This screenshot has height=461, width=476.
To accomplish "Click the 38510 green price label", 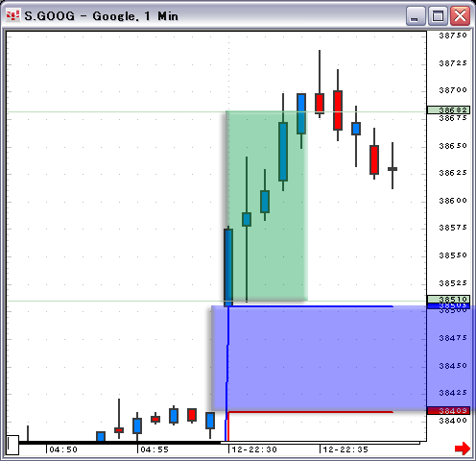I will (x=448, y=299).
